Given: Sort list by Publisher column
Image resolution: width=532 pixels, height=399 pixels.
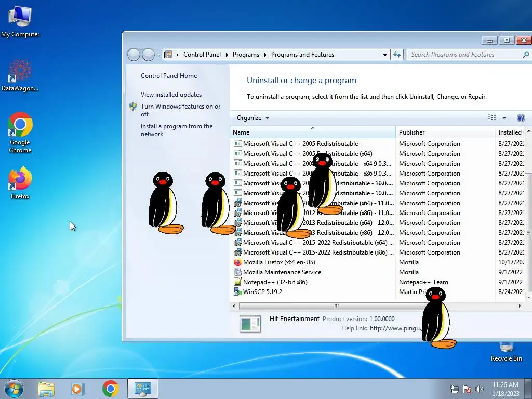Looking at the screenshot, I should pos(445,132).
